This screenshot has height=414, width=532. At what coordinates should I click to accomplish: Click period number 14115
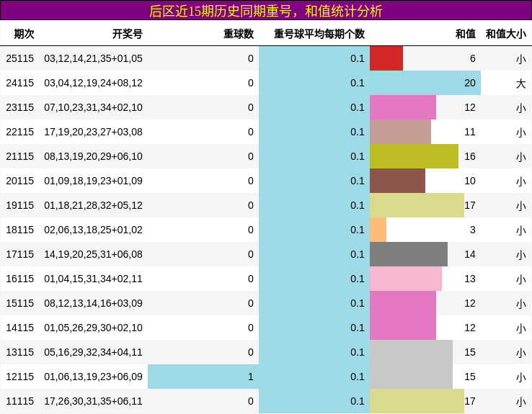[x=20, y=328]
